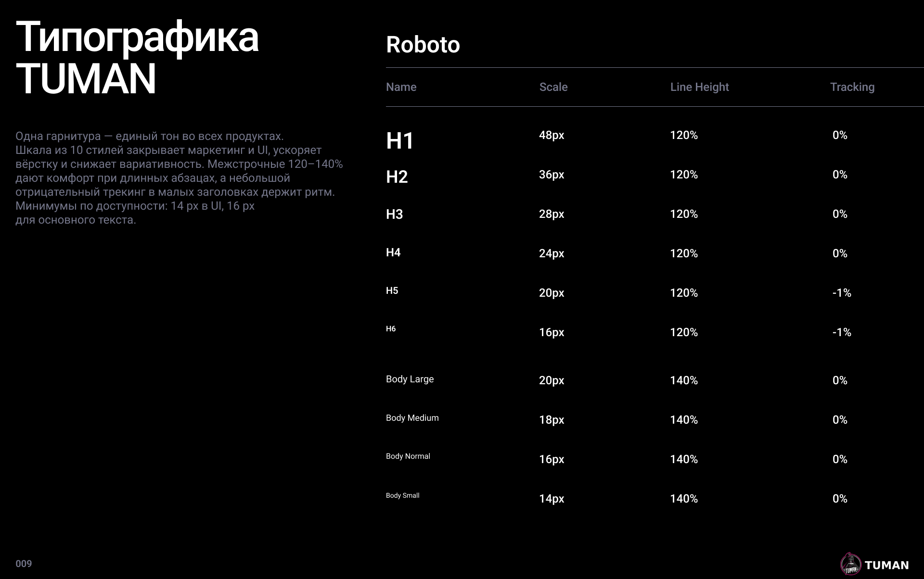Click the page number 009
The height and width of the screenshot is (579, 924).
pos(24,564)
